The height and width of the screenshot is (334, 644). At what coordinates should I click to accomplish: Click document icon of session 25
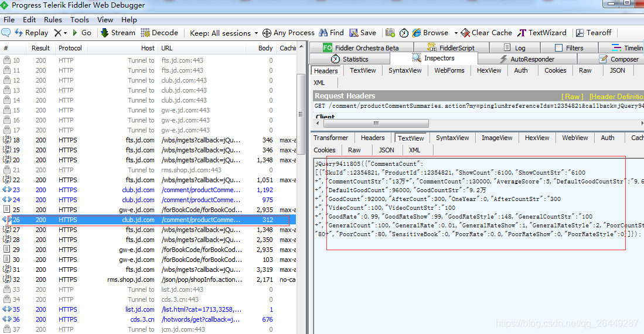tap(6, 210)
